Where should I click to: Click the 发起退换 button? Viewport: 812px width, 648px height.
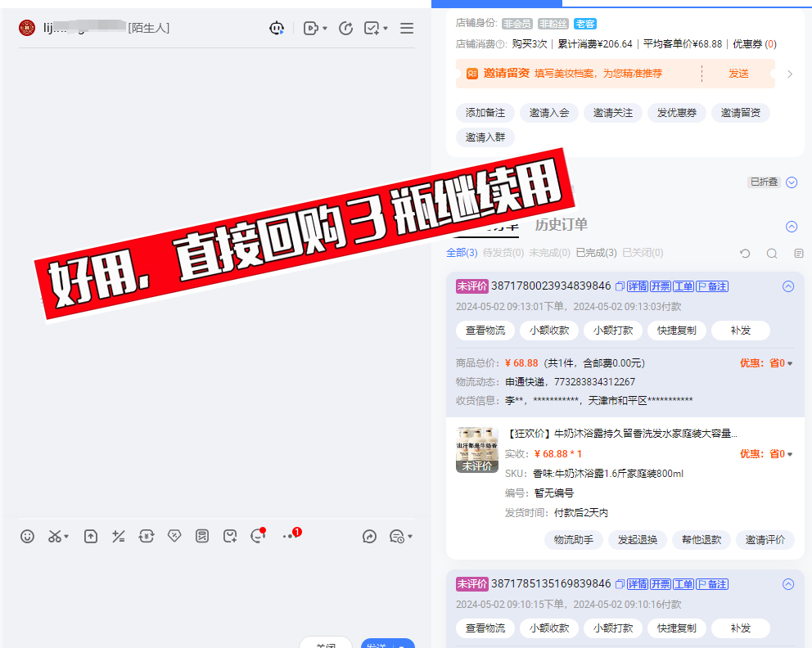(637, 540)
